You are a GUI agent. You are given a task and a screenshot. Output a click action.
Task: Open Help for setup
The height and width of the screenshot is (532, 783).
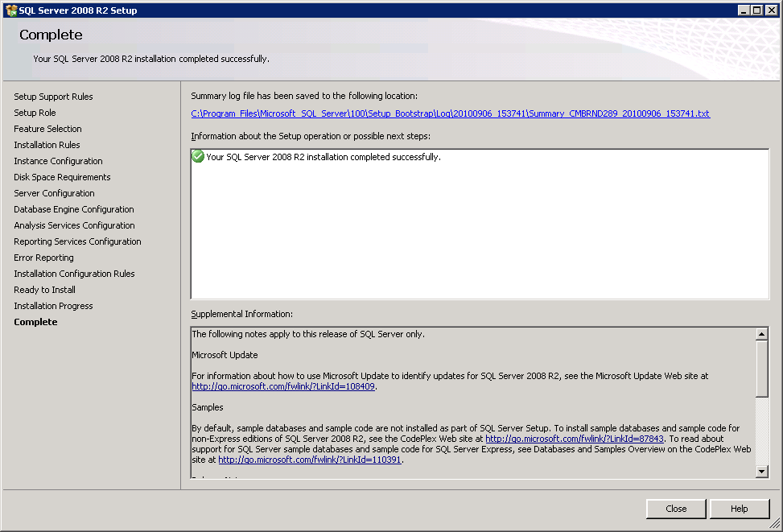[x=739, y=509]
